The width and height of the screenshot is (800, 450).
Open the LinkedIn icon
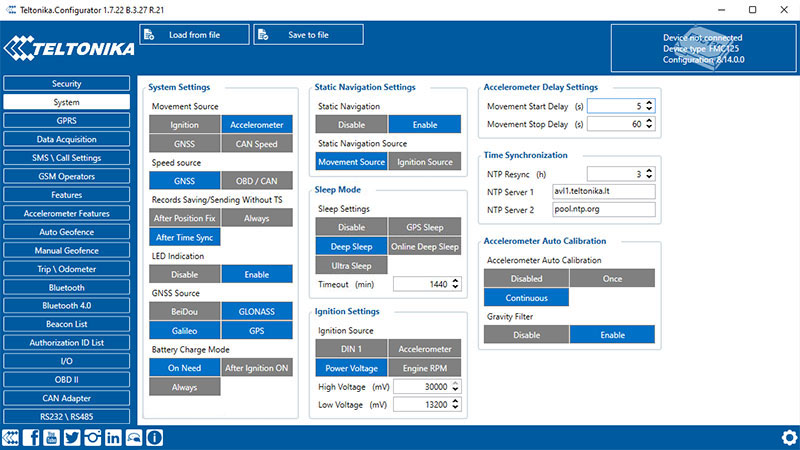(113, 437)
